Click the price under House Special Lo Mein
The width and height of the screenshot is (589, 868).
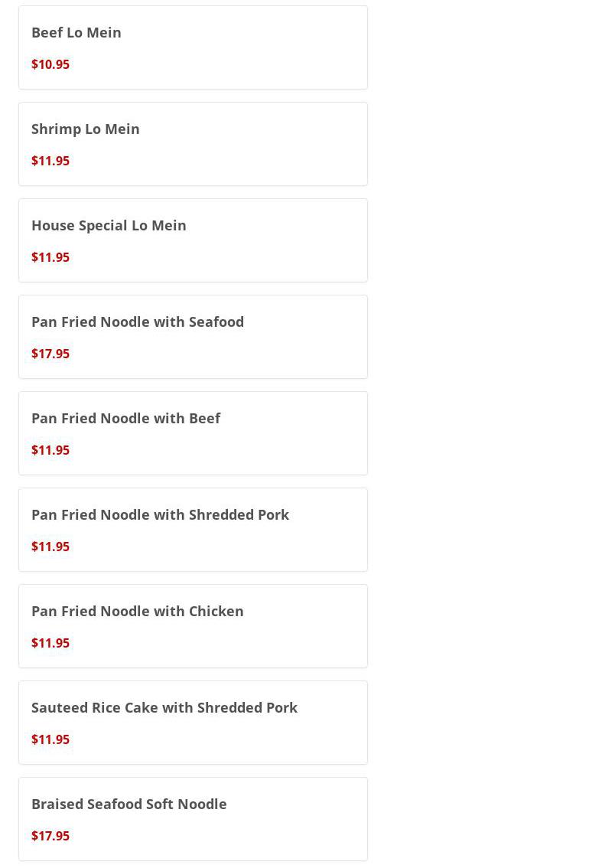(50, 257)
